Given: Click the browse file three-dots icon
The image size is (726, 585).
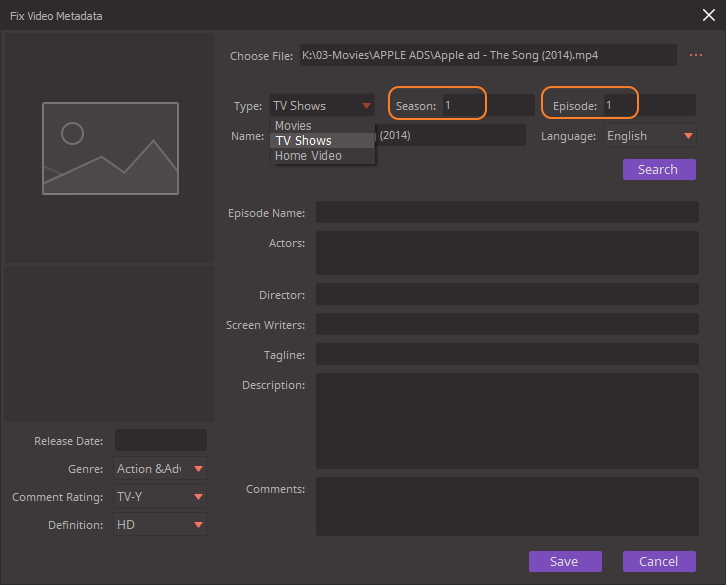Looking at the screenshot, I should click(695, 55).
